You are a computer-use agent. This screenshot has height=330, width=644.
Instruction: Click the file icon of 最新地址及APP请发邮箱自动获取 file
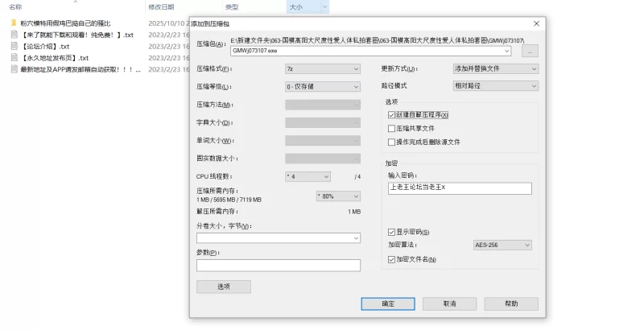coord(14,69)
